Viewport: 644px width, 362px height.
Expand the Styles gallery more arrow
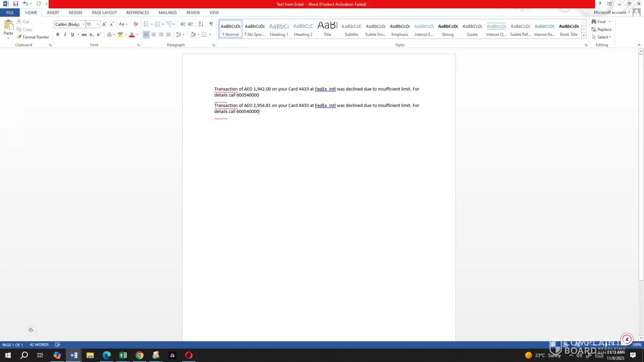pyautogui.click(x=584, y=35)
